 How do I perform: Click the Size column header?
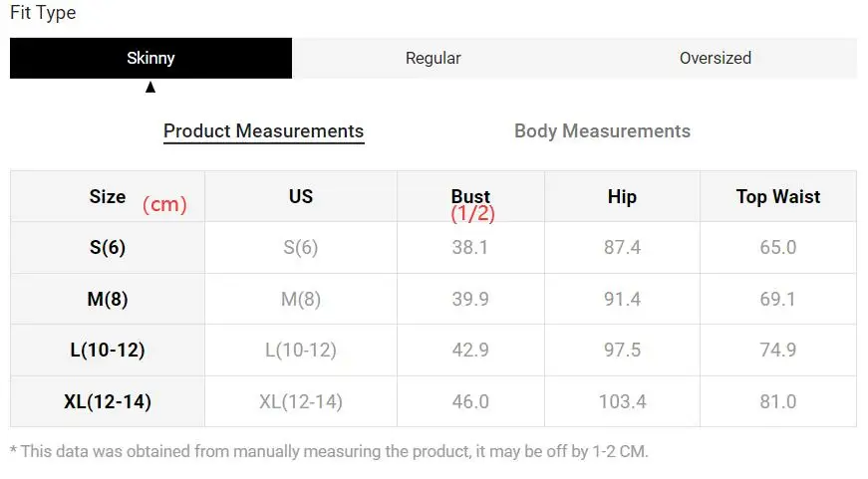tap(108, 197)
